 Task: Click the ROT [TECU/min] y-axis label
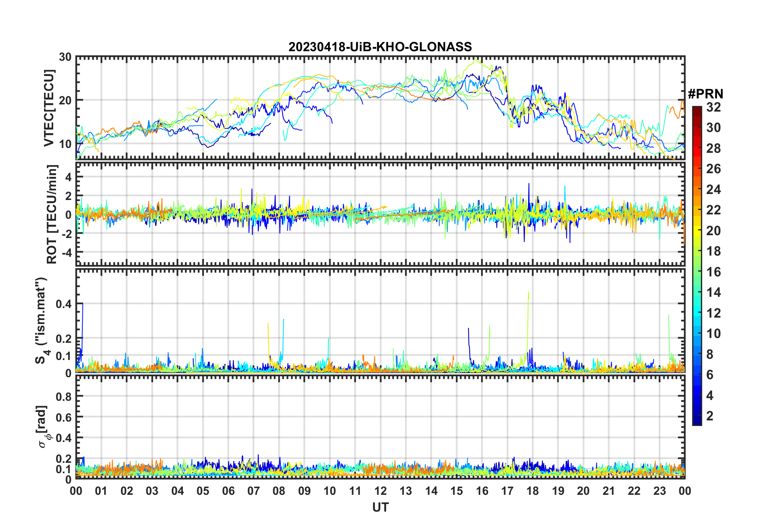[52, 214]
